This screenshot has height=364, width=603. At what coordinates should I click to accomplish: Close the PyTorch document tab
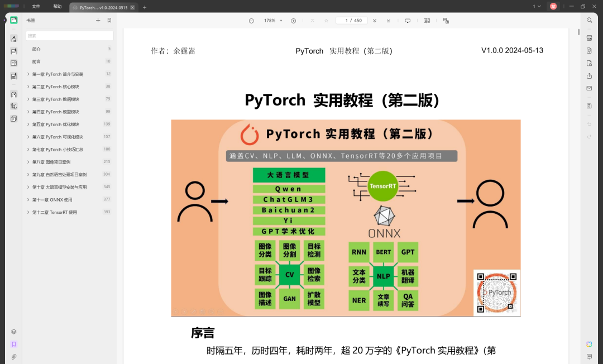[x=133, y=7]
